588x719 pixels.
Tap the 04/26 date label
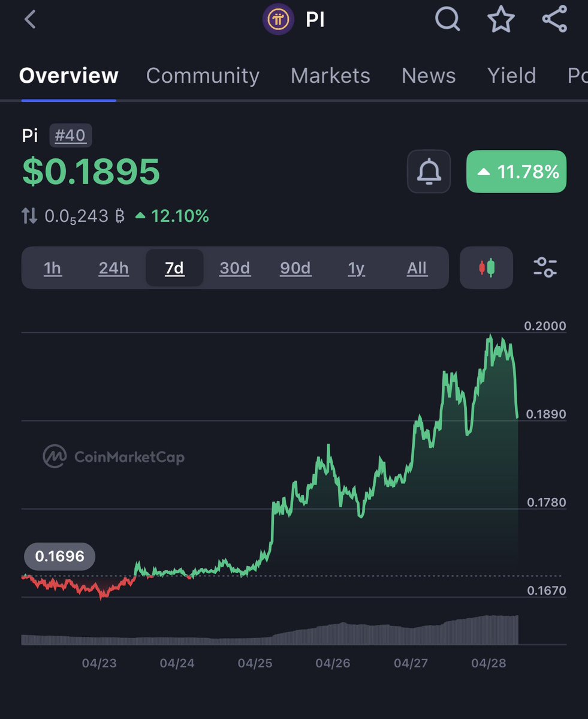click(x=333, y=663)
